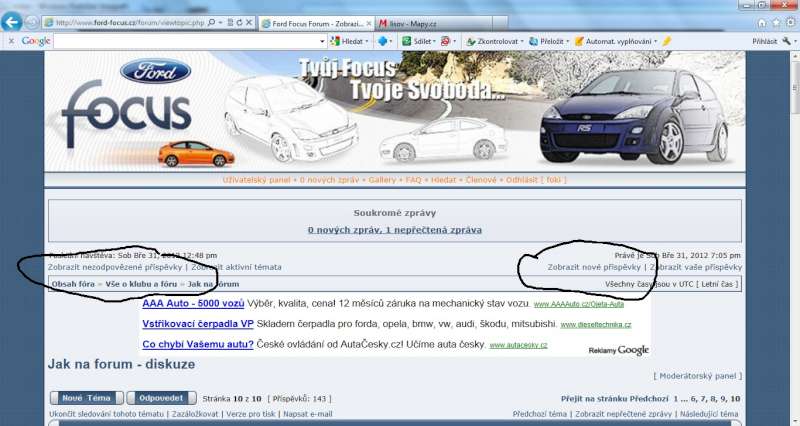Open the Zobrazit nové příspěvky link
Screen dimensions: 800x426
point(594,268)
